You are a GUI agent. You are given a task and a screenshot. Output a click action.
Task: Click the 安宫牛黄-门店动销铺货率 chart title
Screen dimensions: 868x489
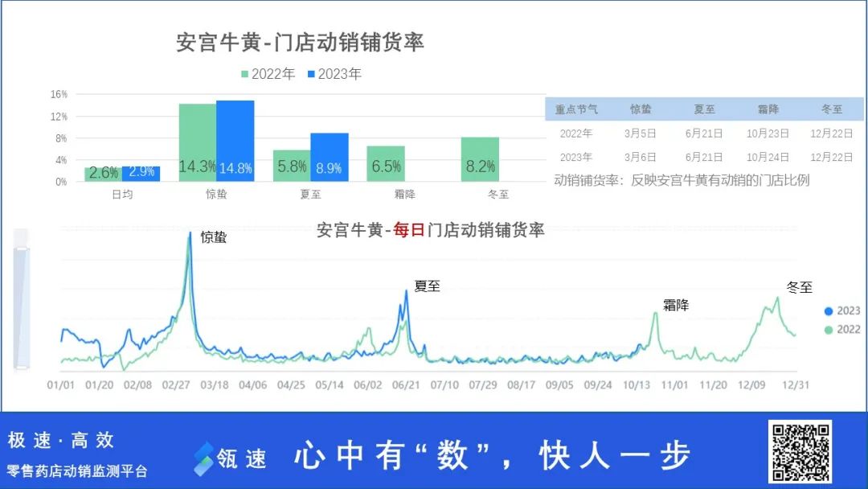click(300, 42)
